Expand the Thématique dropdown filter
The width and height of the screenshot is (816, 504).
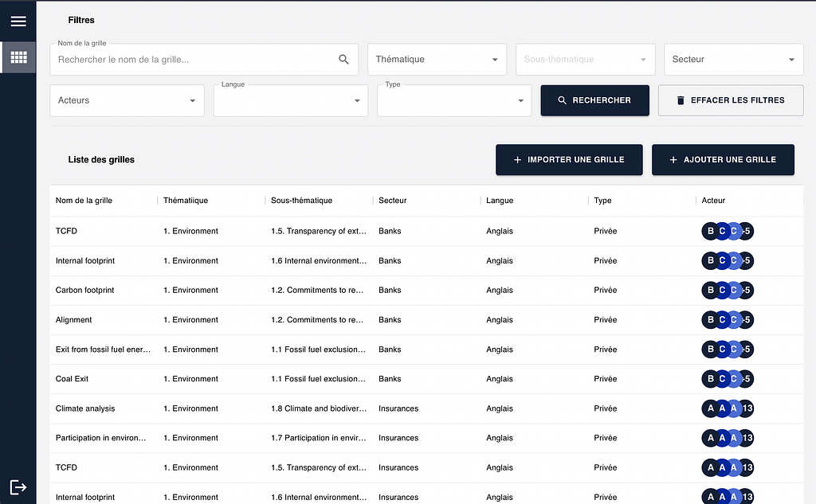(x=437, y=60)
